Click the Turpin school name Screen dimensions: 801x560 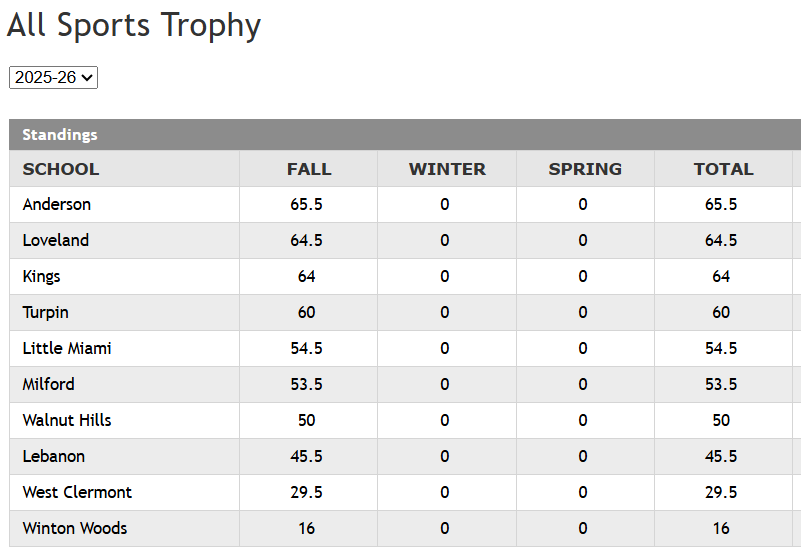coord(46,312)
